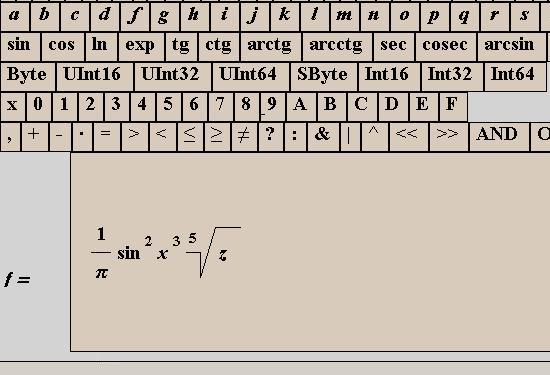
Task: Click the hex digit A key
Action: point(301,107)
